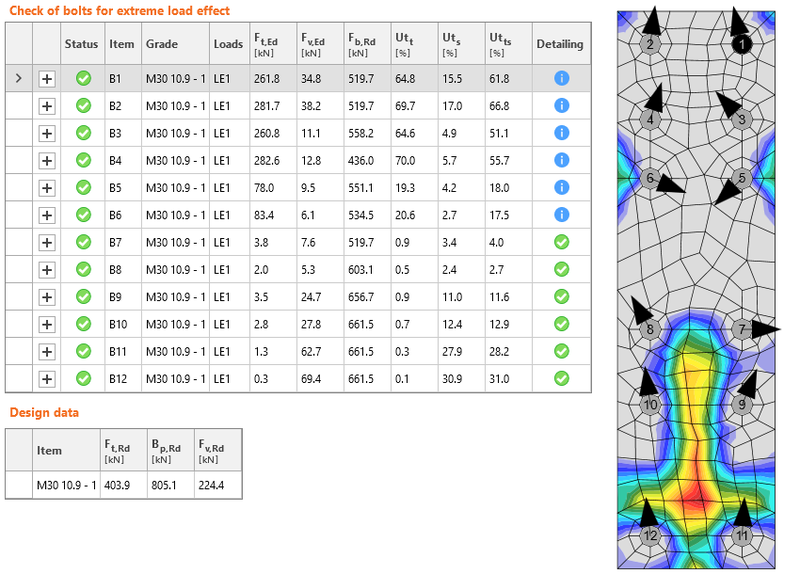Click the Status column header
The width and height of the screenshot is (800, 574).
(82, 44)
